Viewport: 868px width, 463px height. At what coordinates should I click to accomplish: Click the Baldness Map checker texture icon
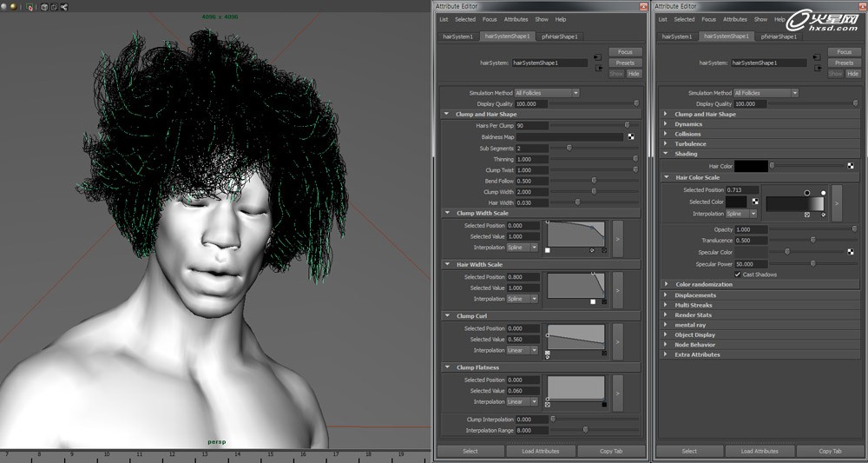tap(631, 137)
